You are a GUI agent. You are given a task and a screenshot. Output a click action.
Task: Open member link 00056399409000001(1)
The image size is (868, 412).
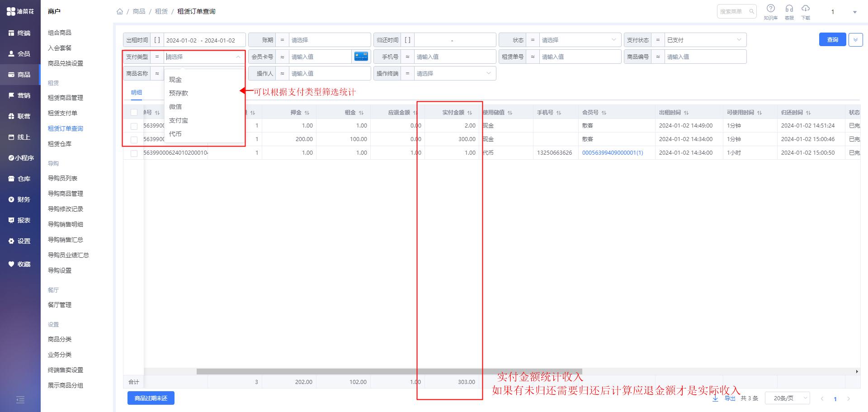[x=612, y=153]
